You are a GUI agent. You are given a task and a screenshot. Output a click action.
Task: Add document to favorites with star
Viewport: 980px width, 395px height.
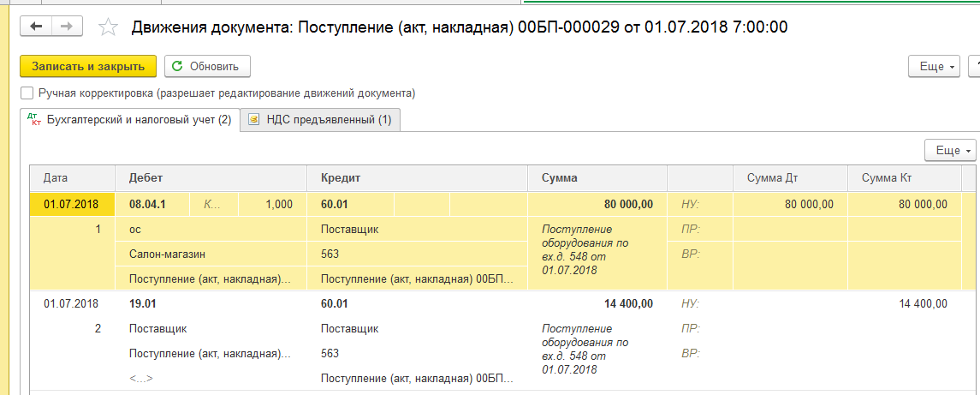point(108,27)
